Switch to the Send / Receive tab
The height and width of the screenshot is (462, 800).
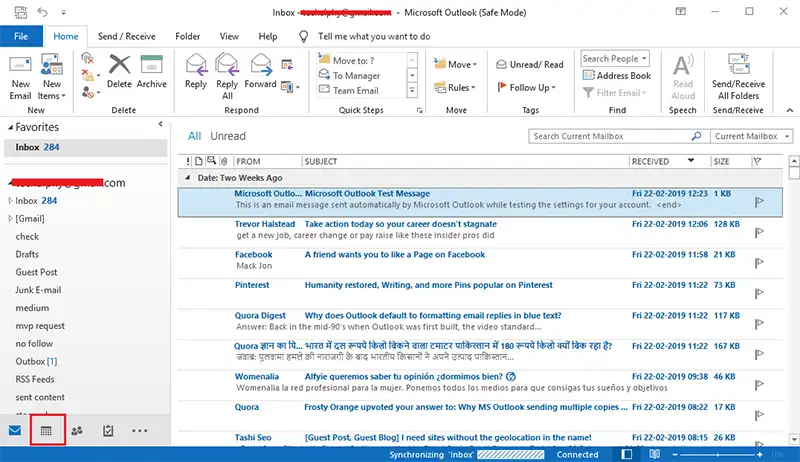[x=127, y=36]
